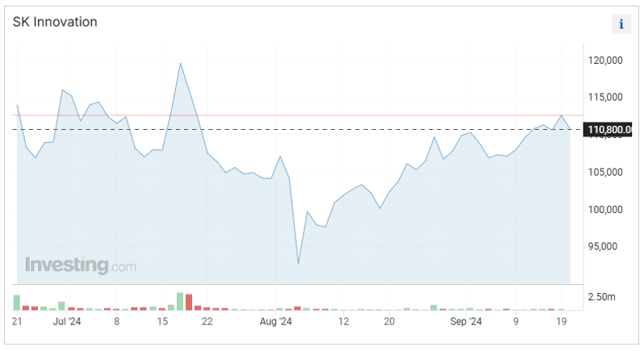Image resolution: width=644 pixels, height=351 pixels.
Task: Click the Jul '24 date label
Action: pos(66,321)
